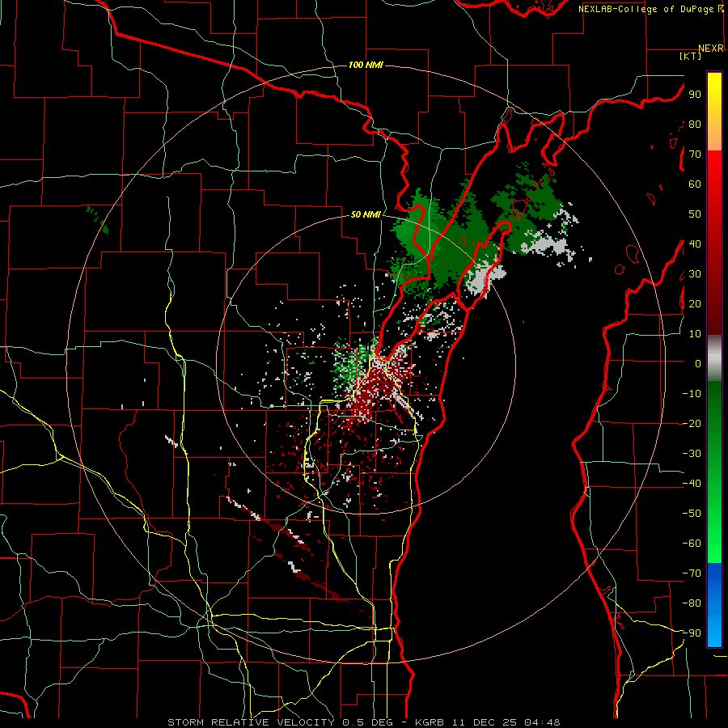Click the 0 value on velocity scale
The image size is (728, 728).
pos(698,363)
